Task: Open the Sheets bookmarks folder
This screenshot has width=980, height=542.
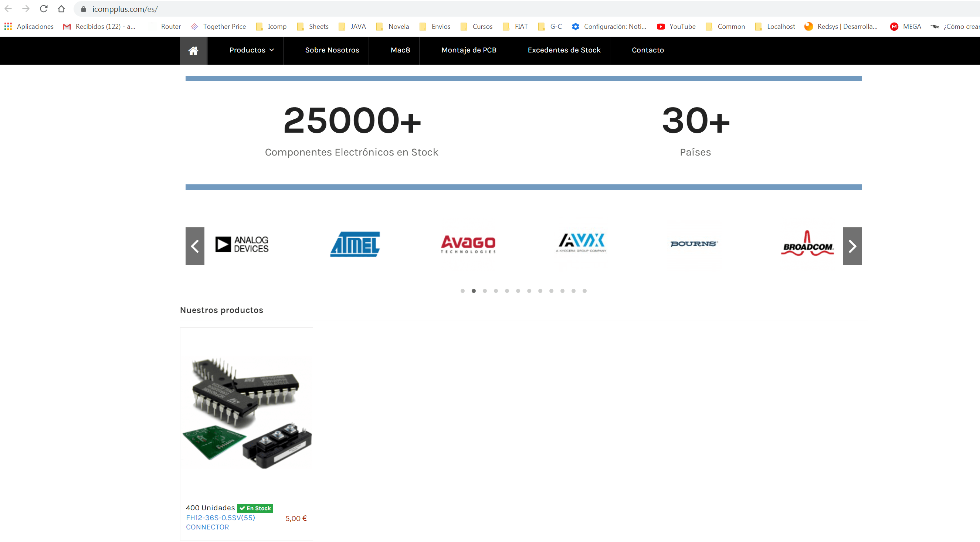Action: coord(313,26)
